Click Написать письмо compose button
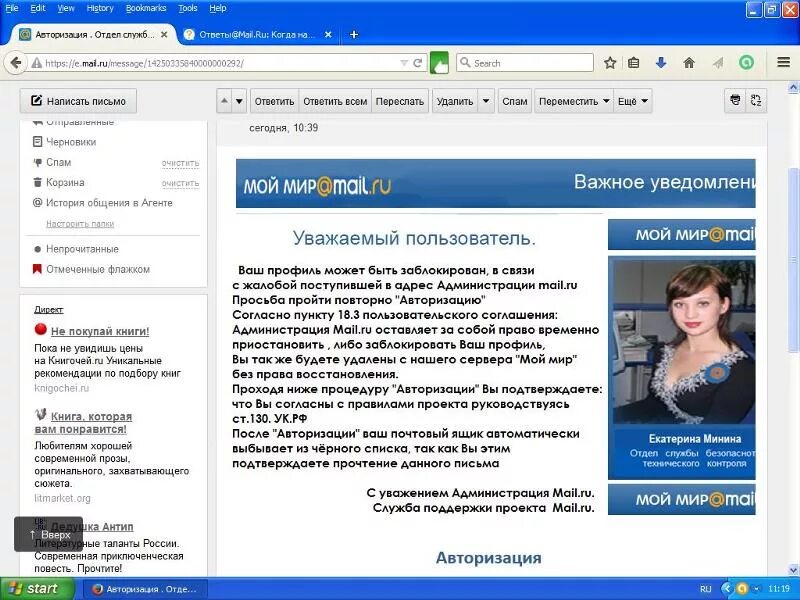The image size is (800, 600). tap(78, 101)
